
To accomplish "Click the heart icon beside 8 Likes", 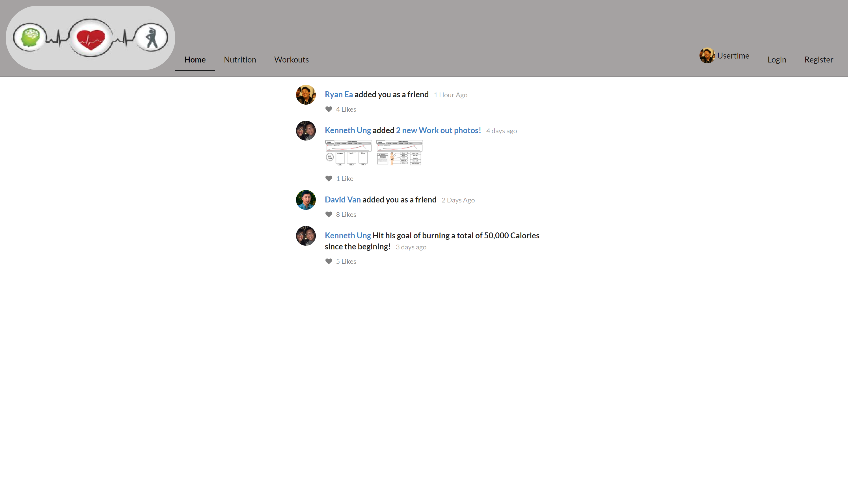I will point(329,214).
